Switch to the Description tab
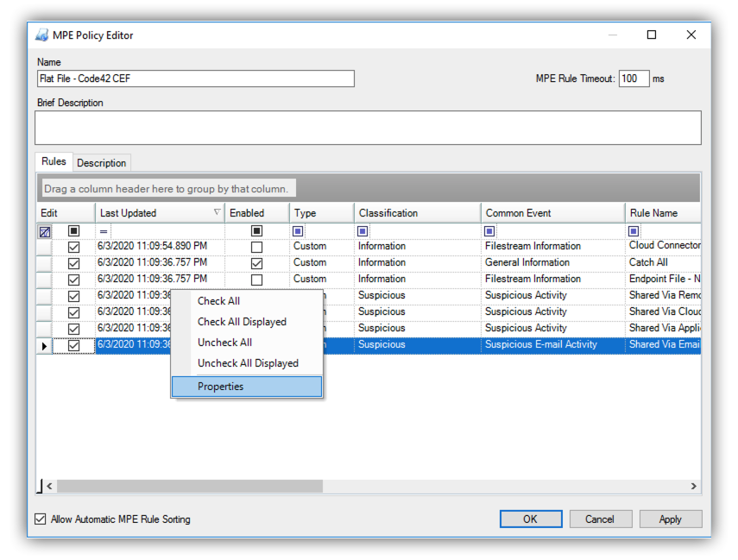Viewport: 738px width, 560px height. pos(102,162)
